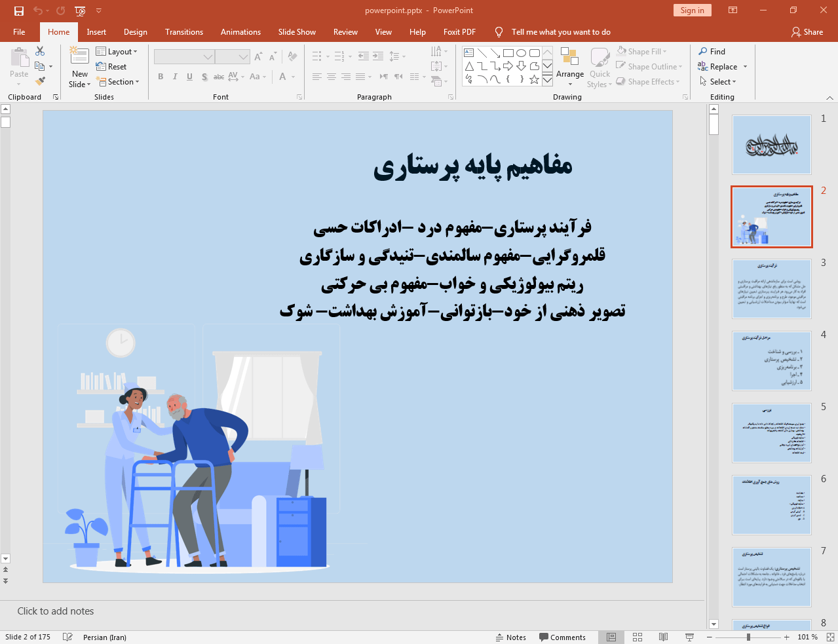The height and width of the screenshot is (644, 838).
Task: Open the Section dropdown
Action: click(x=118, y=81)
